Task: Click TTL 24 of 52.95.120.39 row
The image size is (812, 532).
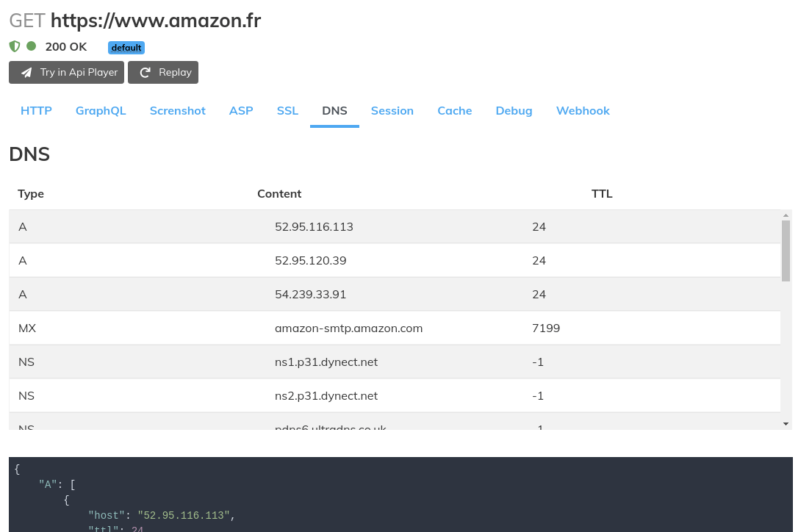Action: coord(539,261)
